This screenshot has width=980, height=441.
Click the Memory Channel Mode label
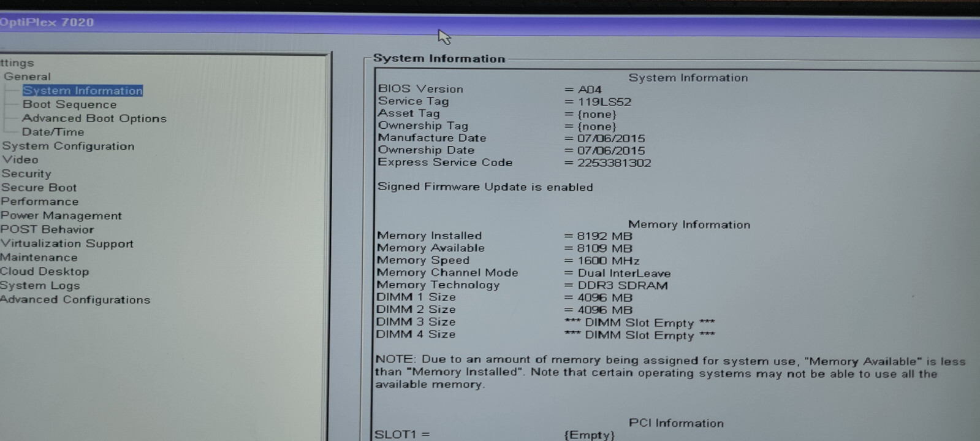(447, 272)
